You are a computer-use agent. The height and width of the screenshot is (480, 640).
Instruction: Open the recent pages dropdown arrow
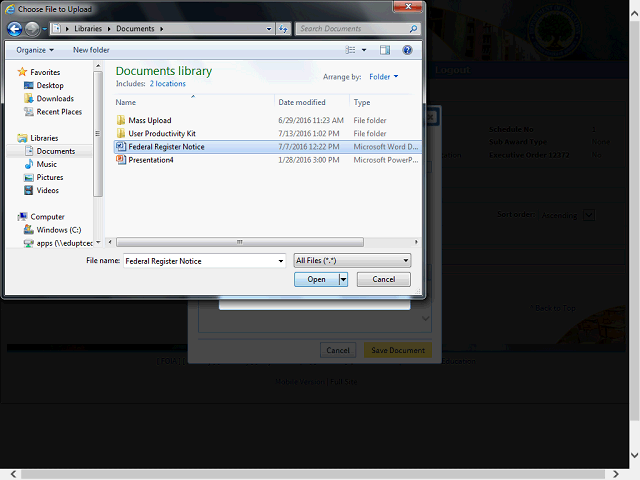click(44, 29)
